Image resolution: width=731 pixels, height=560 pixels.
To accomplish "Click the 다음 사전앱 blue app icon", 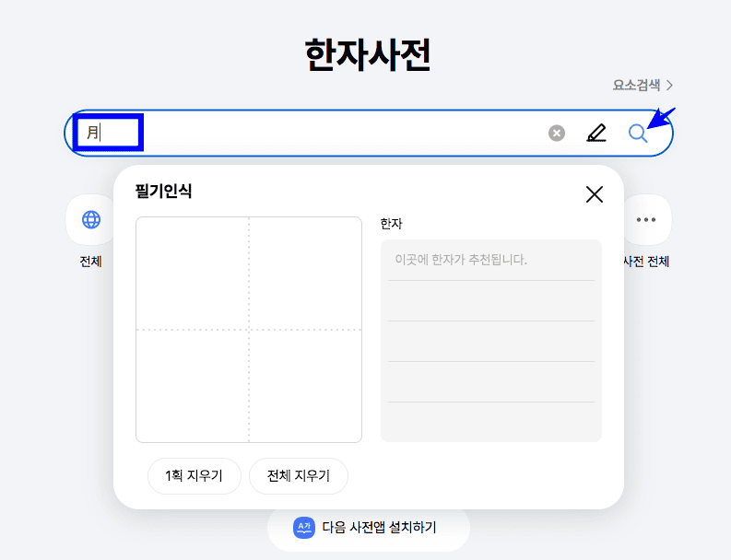I will pos(304,528).
